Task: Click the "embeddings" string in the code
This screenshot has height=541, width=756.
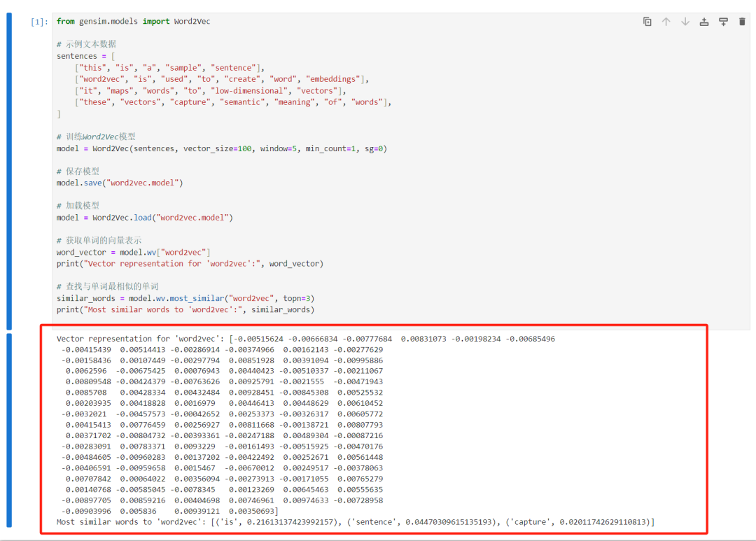Action: click(x=332, y=79)
